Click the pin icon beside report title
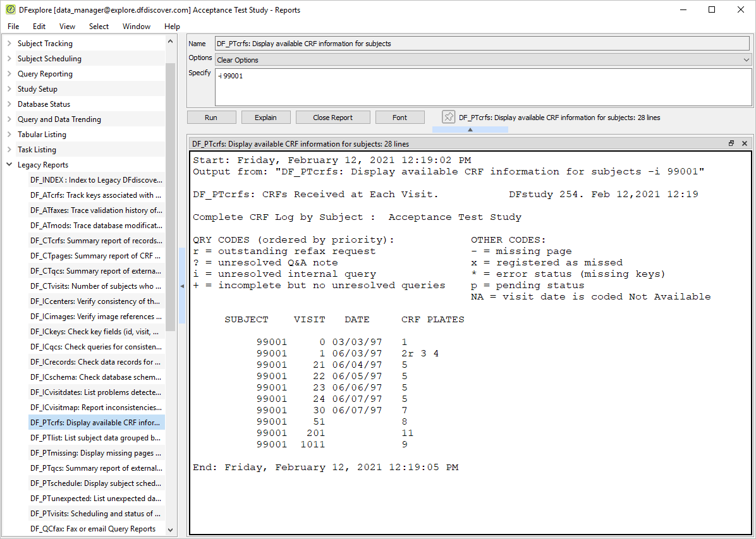Image resolution: width=756 pixels, height=539 pixels. click(448, 117)
